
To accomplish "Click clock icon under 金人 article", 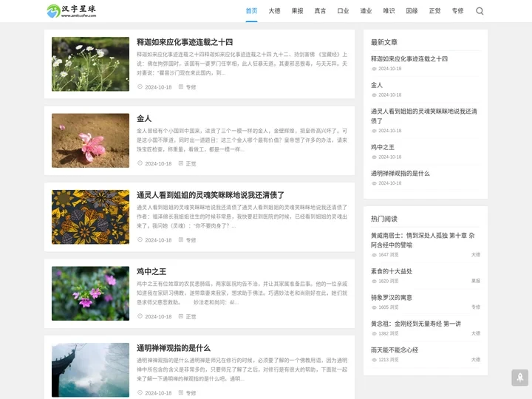I will coord(140,163).
